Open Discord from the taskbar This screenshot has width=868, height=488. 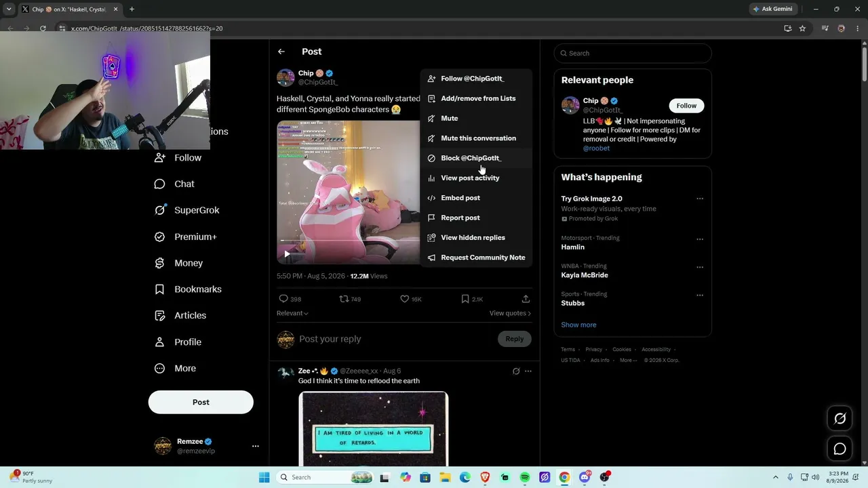click(x=585, y=477)
